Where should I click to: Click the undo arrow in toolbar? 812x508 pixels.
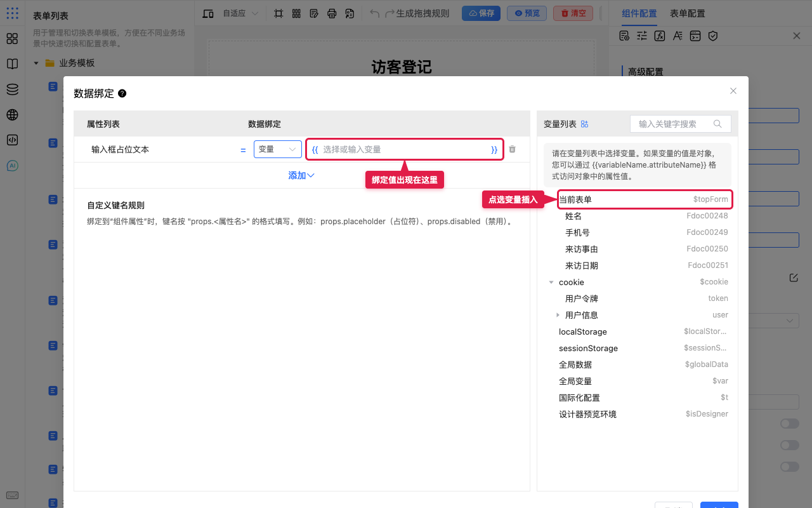pyautogui.click(x=375, y=13)
